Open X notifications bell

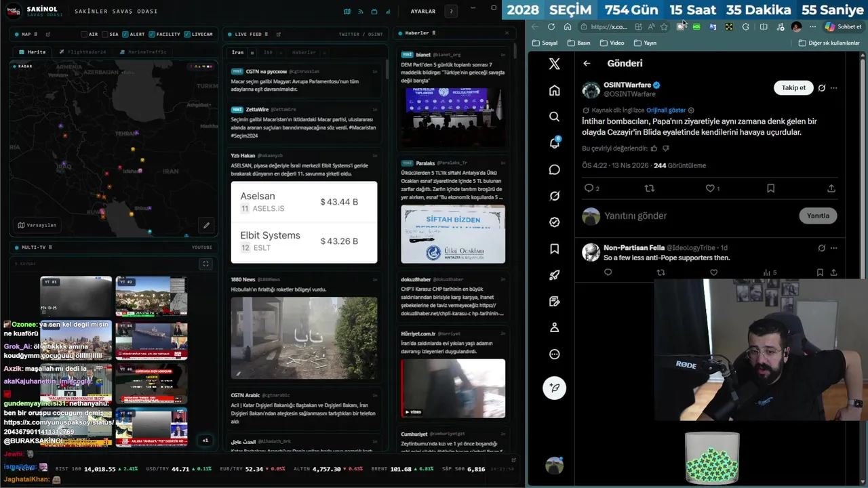554,143
